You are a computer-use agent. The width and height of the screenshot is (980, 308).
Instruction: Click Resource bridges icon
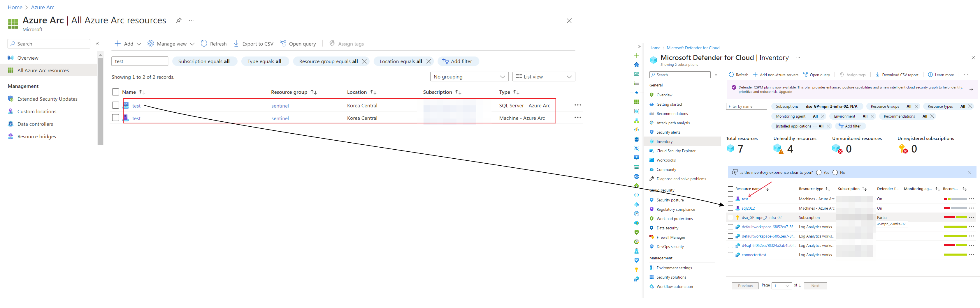click(x=11, y=136)
